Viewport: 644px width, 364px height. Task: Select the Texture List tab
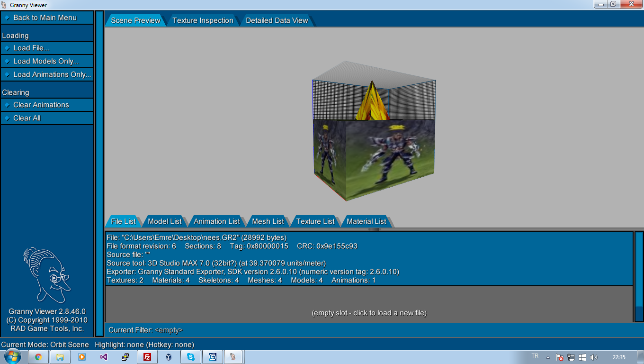(315, 221)
